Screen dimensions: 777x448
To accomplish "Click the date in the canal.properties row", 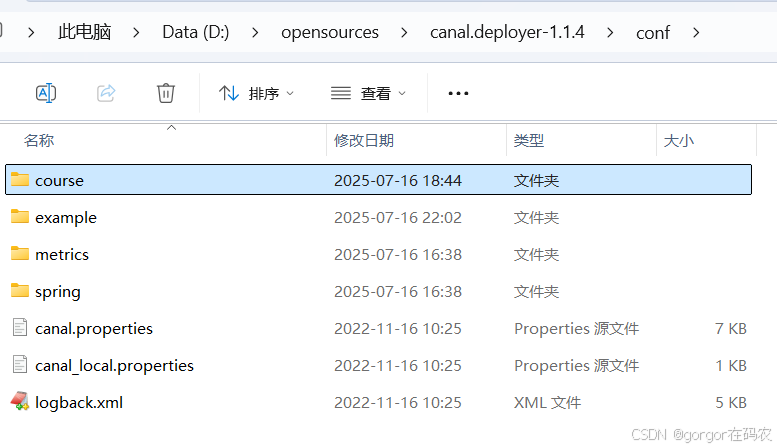I will pos(397,329).
